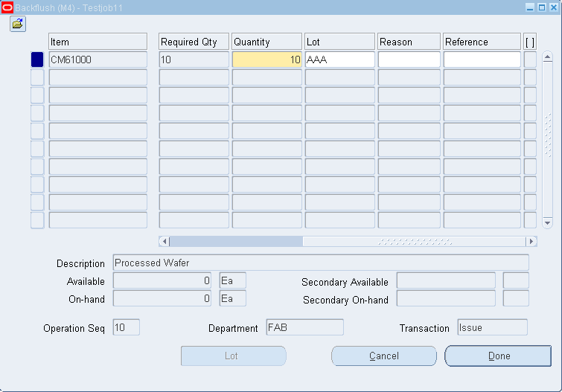This screenshot has width=562, height=392.
Task: Click the Description field Processed Wafer
Action: point(321,263)
